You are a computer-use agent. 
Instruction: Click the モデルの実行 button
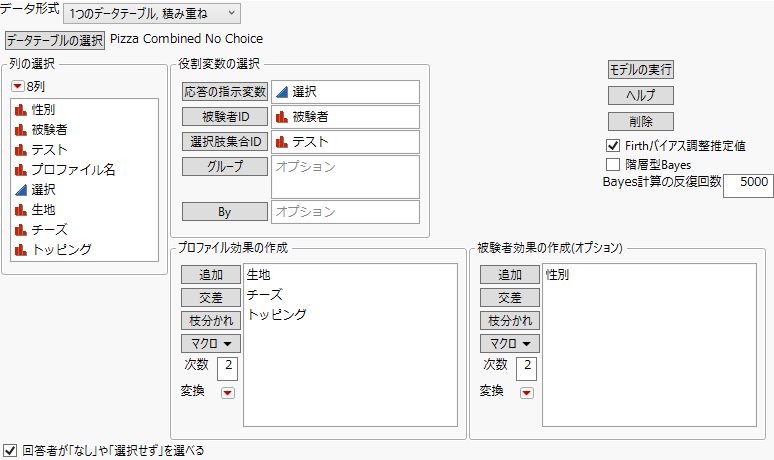(x=641, y=70)
